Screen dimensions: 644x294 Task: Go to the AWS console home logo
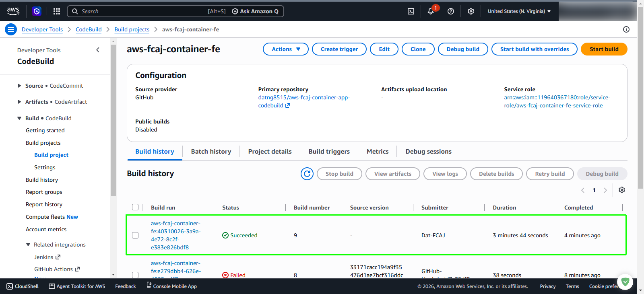click(13, 11)
